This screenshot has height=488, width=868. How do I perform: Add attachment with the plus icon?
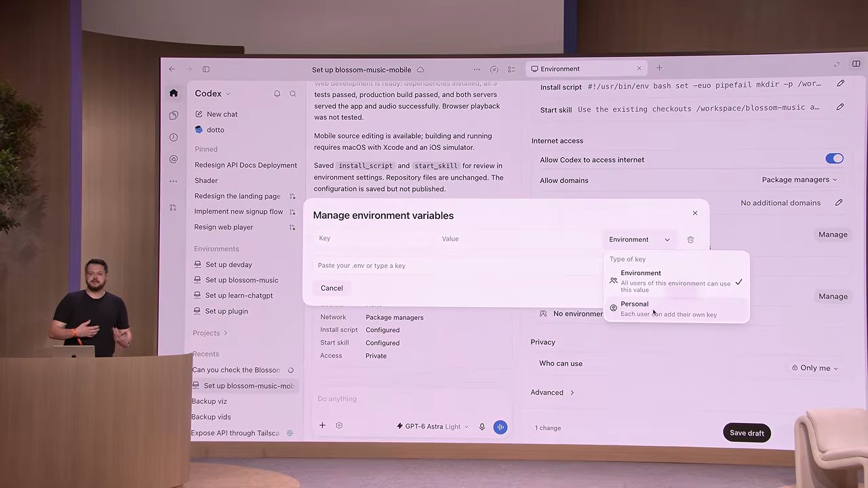click(322, 426)
